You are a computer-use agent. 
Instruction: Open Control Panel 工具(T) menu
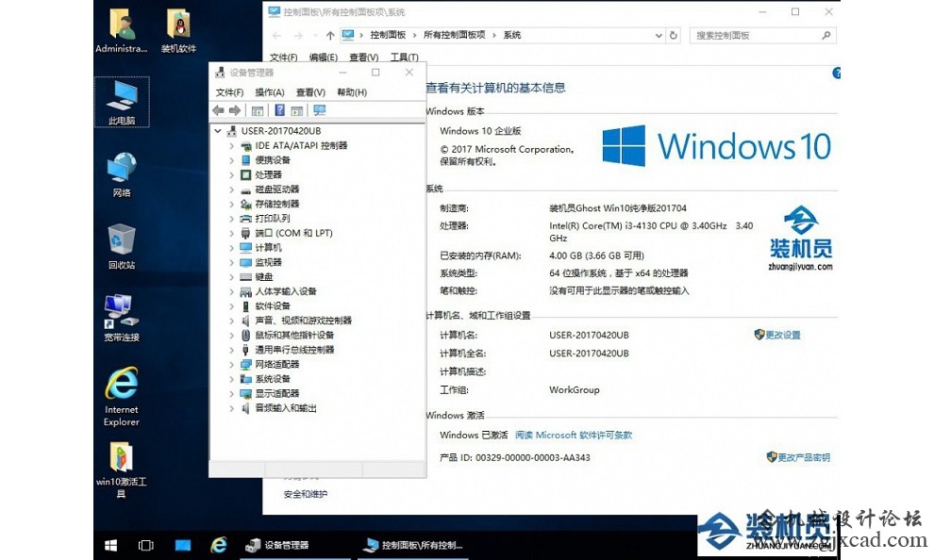[x=404, y=58]
